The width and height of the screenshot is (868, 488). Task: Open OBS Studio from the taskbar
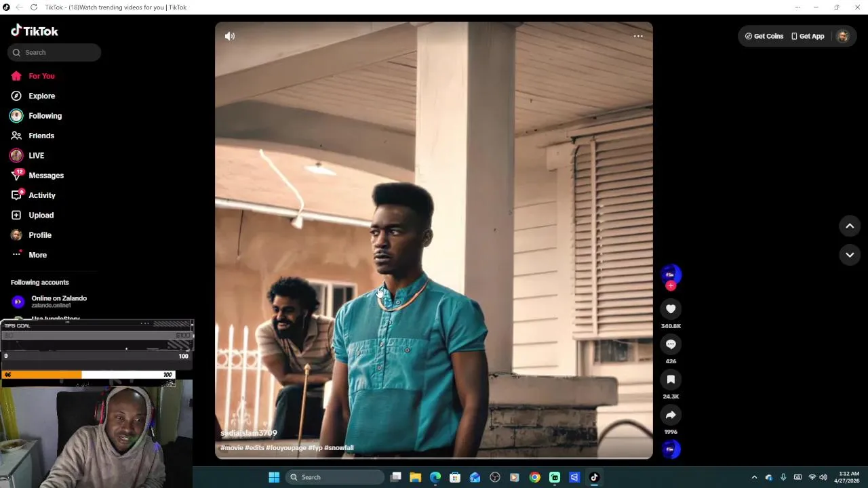click(495, 477)
